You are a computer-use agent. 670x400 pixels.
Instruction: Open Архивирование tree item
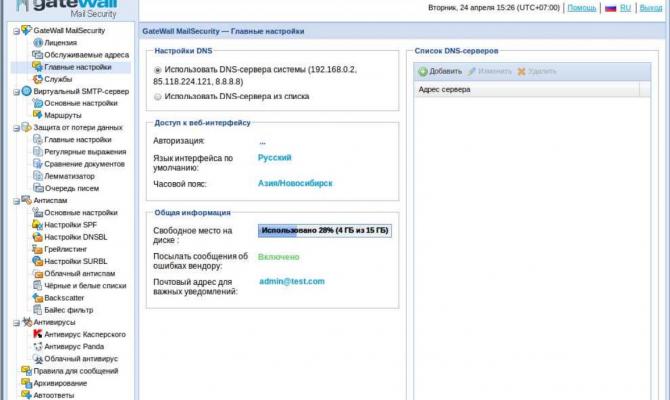[x=60, y=383]
